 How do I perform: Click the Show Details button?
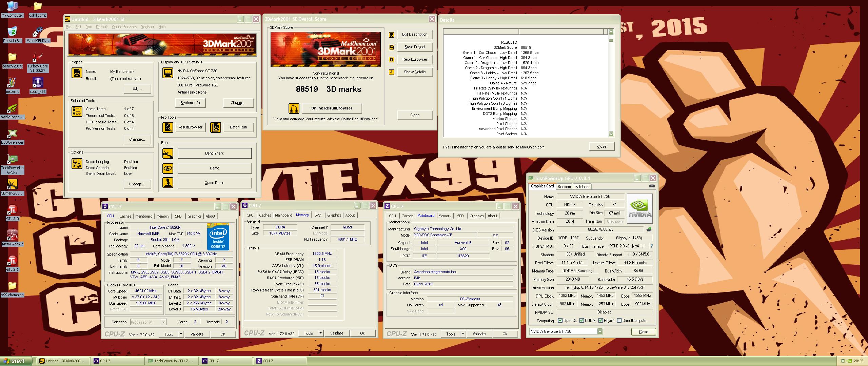coord(415,72)
